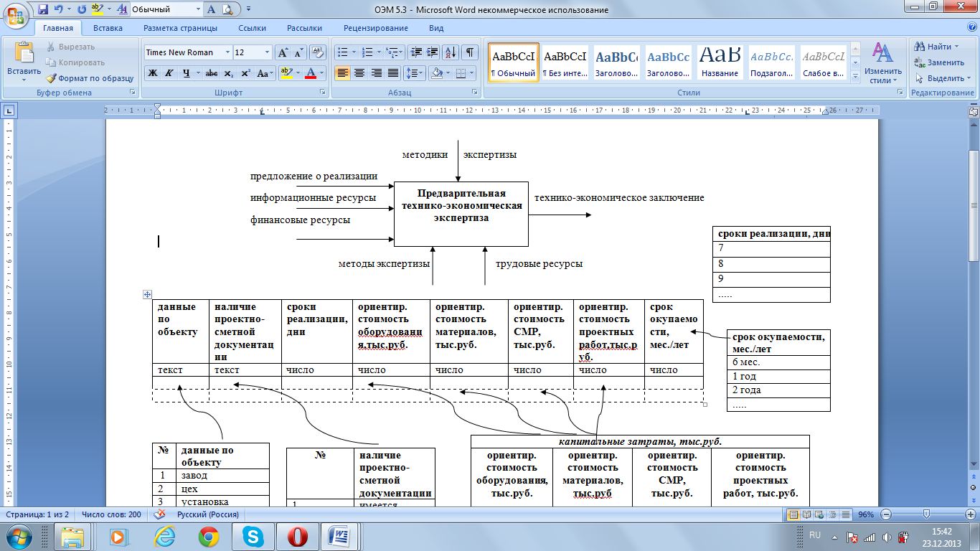Toggle right text alignment
Image resolution: width=980 pixels, height=551 pixels.
376,73
